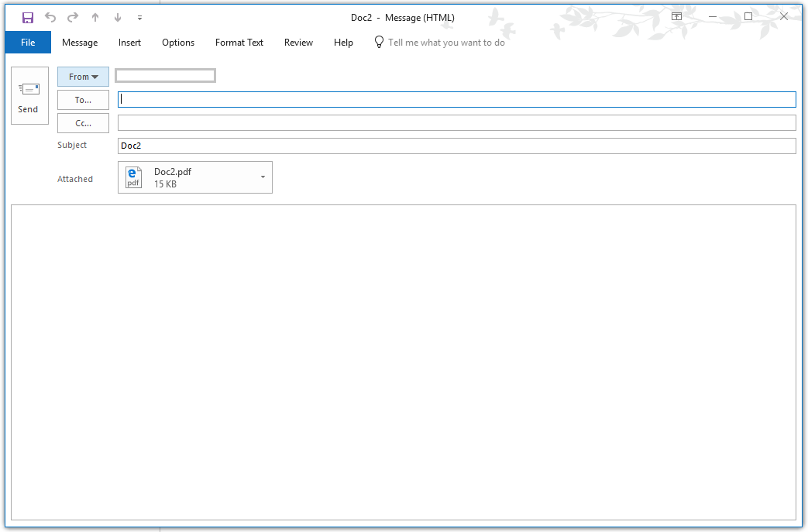Minimize the message window
Image resolution: width=808 pixels, height=532 pixels.
click(x=713, y=16)
